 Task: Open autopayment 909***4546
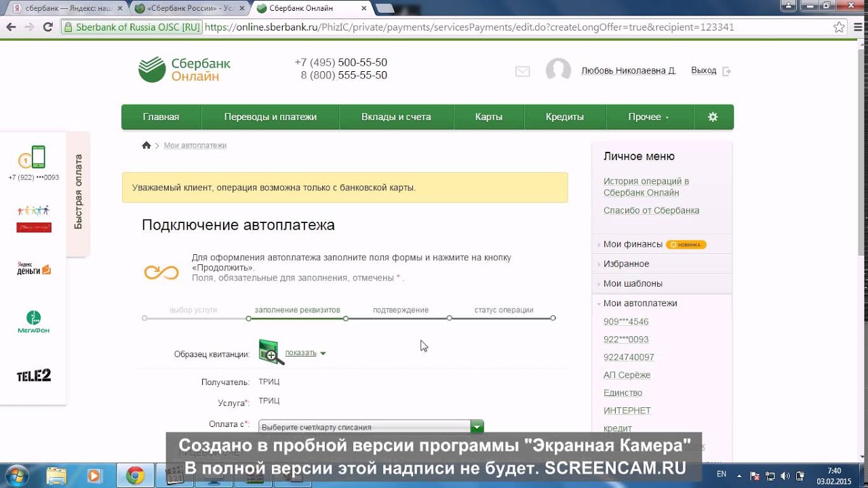(626, 321)
